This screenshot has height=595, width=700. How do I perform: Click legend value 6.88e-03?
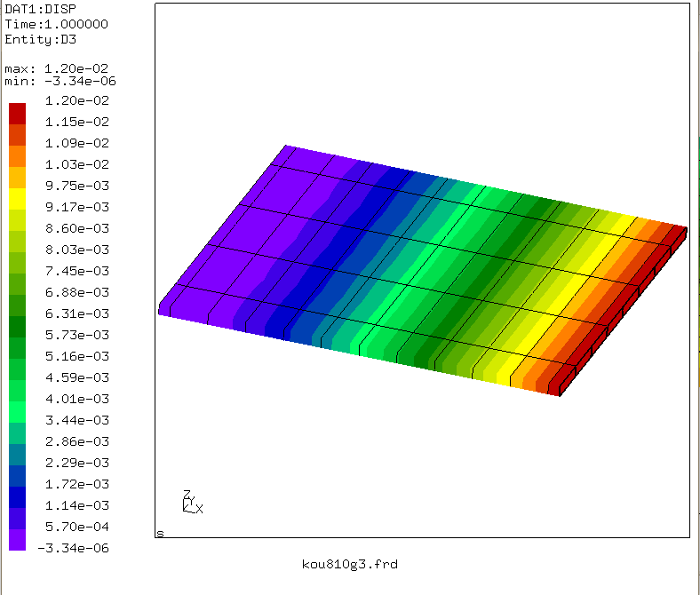(x=77, y=292)
